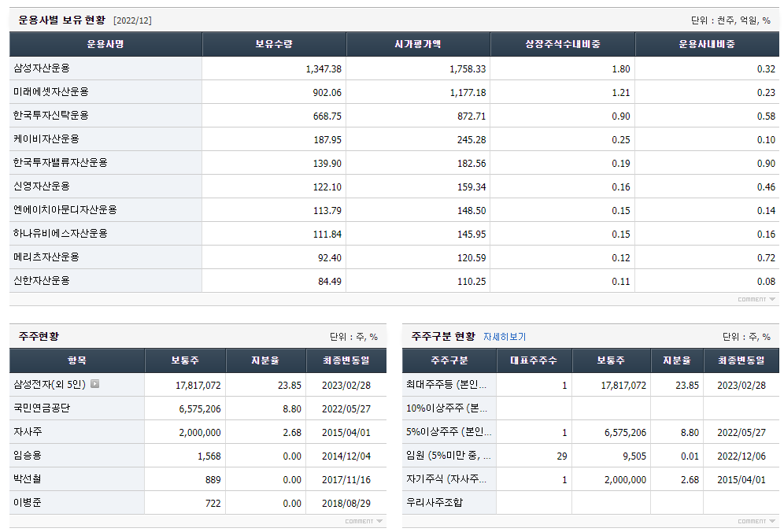Screen dimensions: 784x532
Task: Click the 0.32 manager ratio cell
Action: click(x=766, y=69)
